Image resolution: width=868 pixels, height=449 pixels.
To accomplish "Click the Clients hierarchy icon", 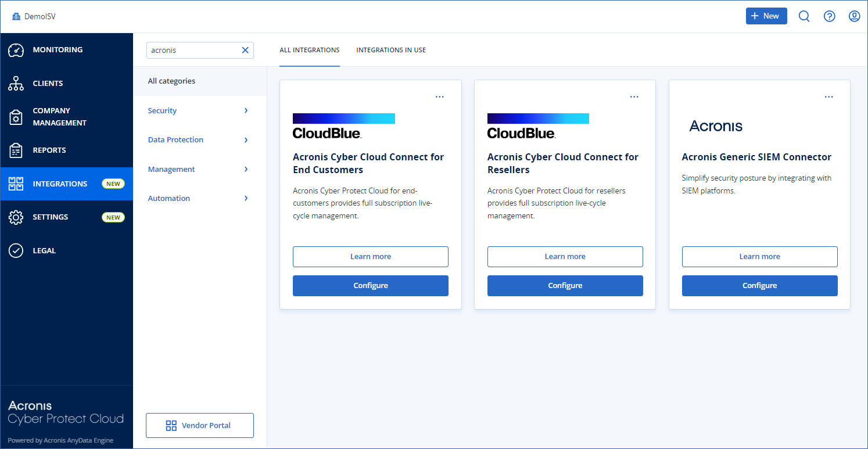I will point(16,84).
